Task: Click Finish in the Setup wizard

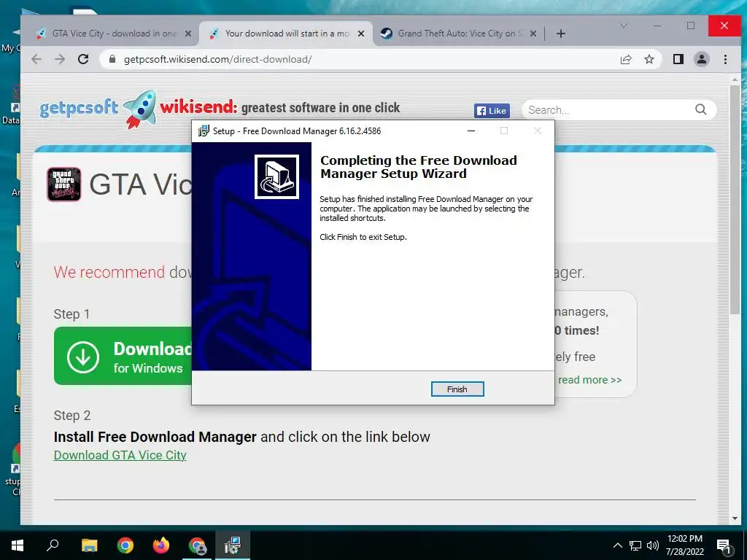Action: [x=457, y=389]
